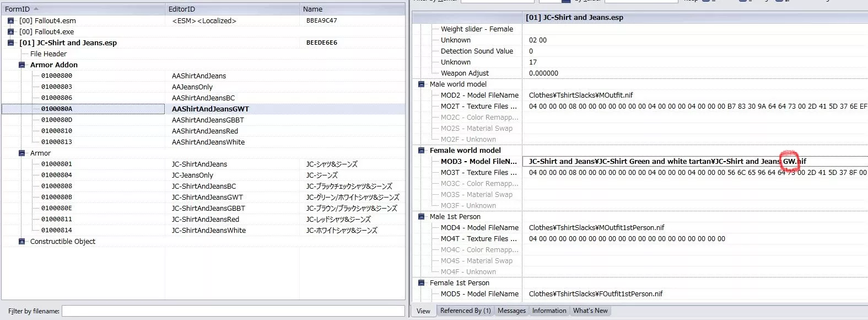Viewport: 868px width, 320px height.
Task: Open the Referenced By (1) tab
Action: (x=465, y=311)
